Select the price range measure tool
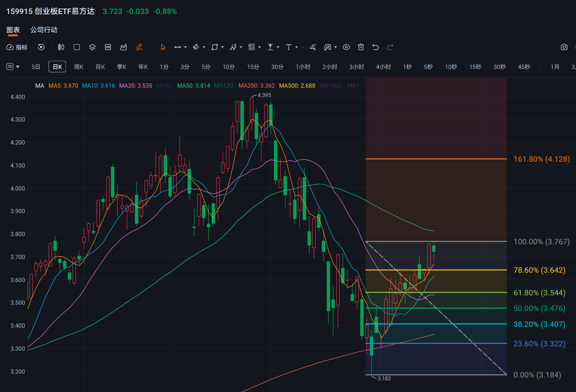The image size is (576, 392). 270,47
